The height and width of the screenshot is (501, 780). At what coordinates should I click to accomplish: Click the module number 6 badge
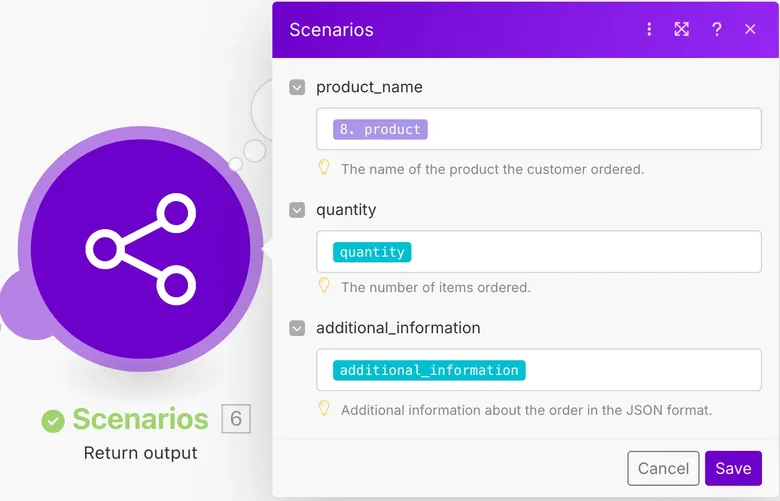236,419
